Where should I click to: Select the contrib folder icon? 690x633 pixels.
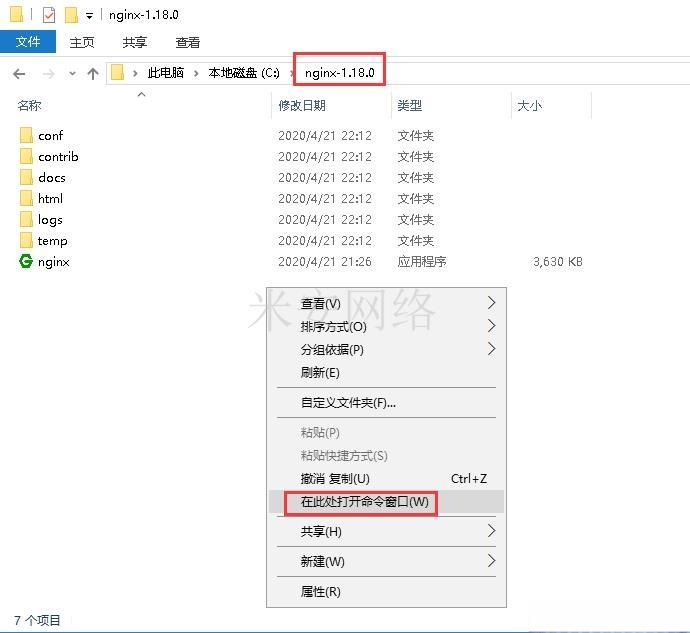(x=26, y=156)
